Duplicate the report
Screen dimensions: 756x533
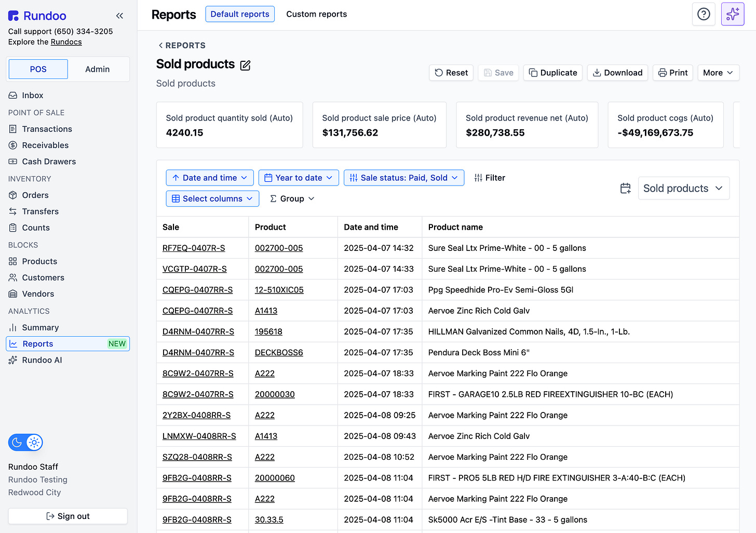(x=553, y=73)
